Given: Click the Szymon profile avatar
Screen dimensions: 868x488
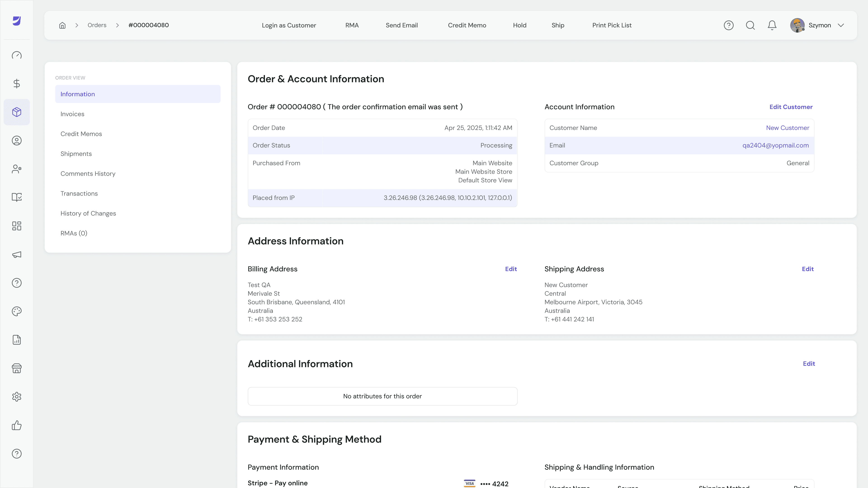Looking at the screenshot, I should [x=797, y=25].
